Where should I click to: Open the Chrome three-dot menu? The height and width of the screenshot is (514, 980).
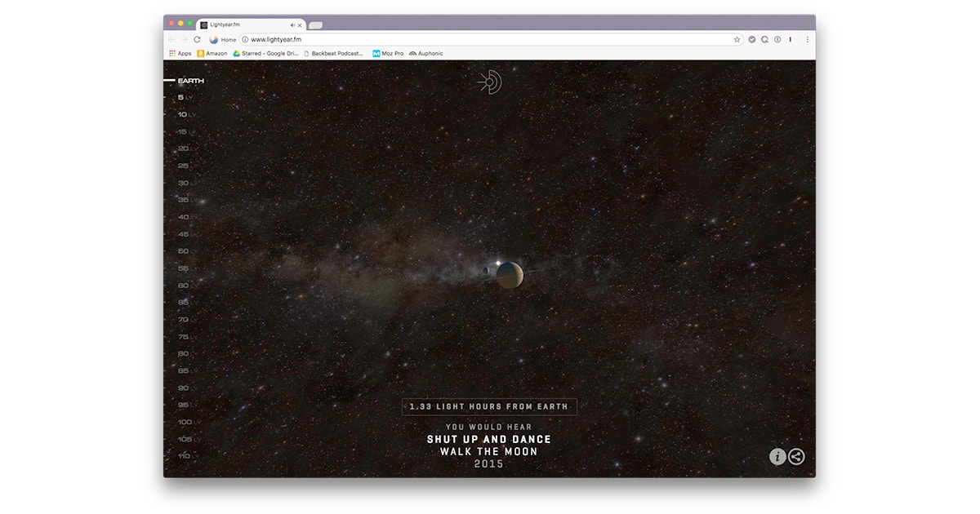click(x=808, y=39)
